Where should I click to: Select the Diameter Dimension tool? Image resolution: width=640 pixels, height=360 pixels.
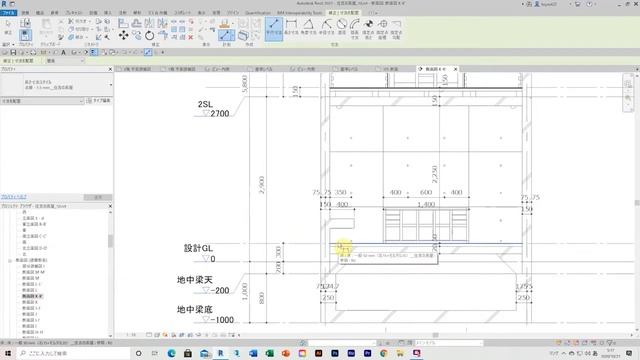342,28
